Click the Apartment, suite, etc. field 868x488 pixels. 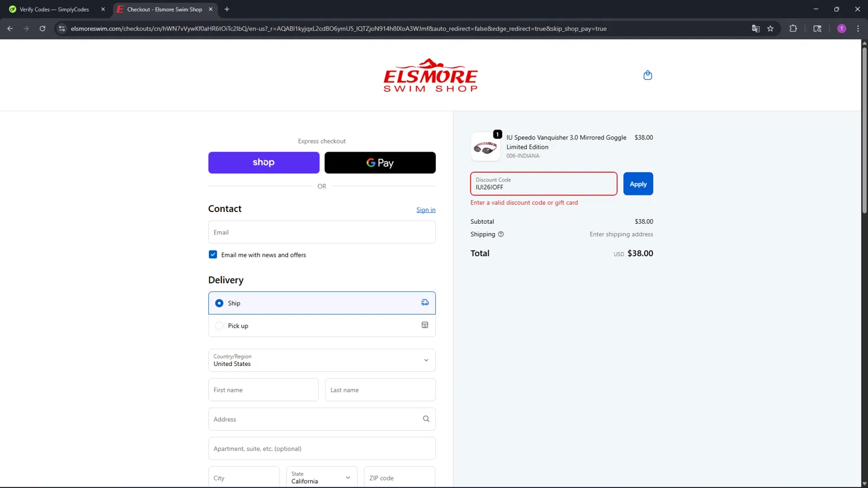322,449
